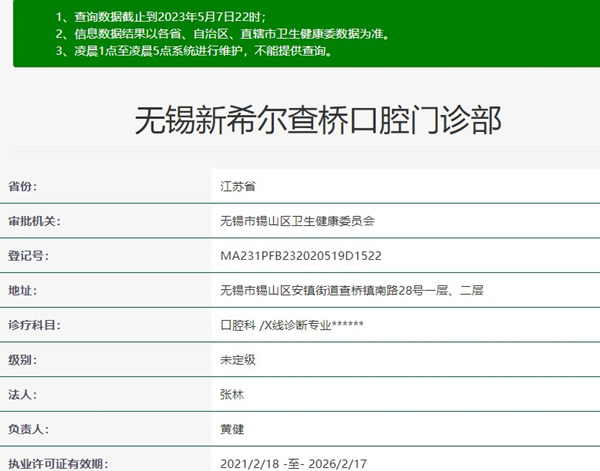
Task: Click the notice line about data cutoff 2023年5月7日22时
Action: [x=161, y=17]
